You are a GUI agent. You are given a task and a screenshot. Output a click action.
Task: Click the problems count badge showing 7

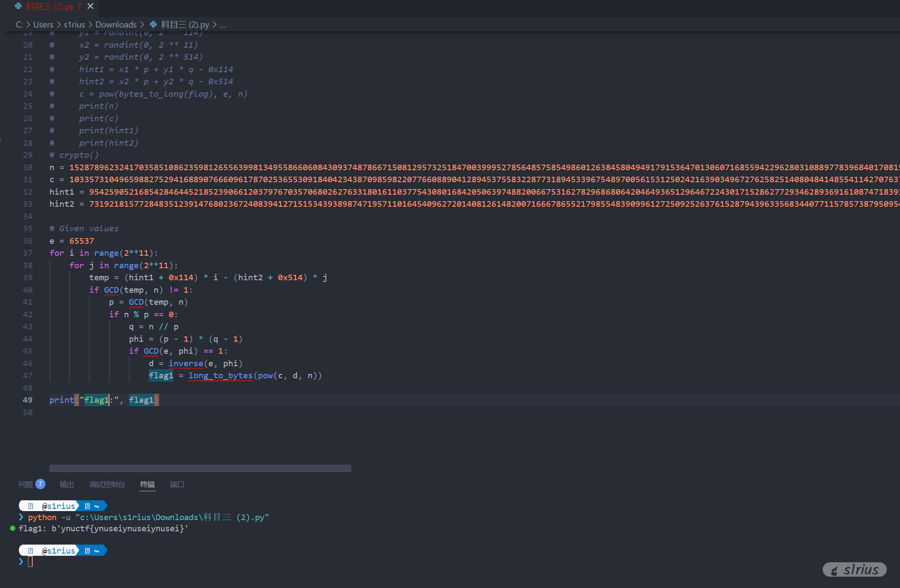(40, 484)
